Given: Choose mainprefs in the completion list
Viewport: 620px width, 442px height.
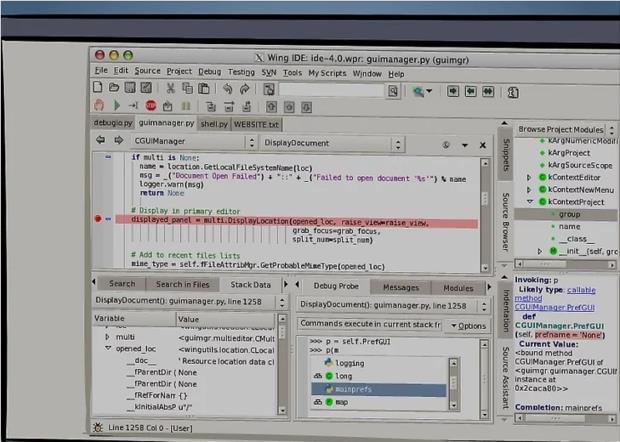Looking at the screenshot, I should tap(379, 389).
